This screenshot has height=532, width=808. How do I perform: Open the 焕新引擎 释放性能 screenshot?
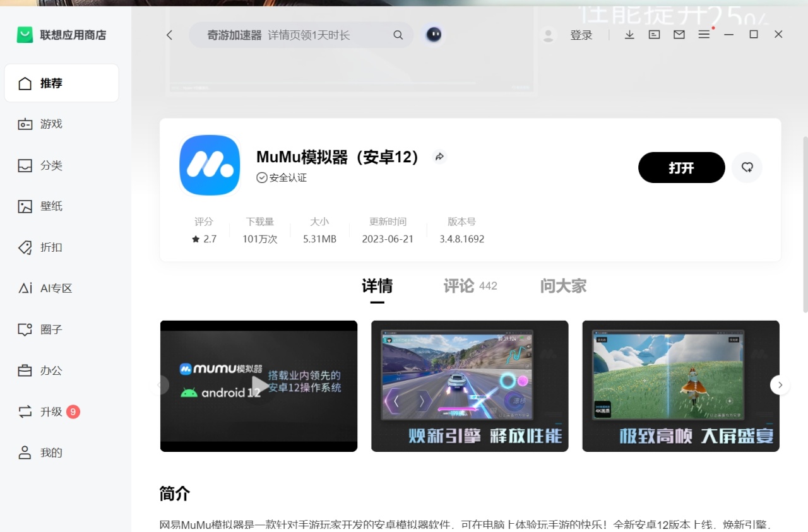coord(470,386)
